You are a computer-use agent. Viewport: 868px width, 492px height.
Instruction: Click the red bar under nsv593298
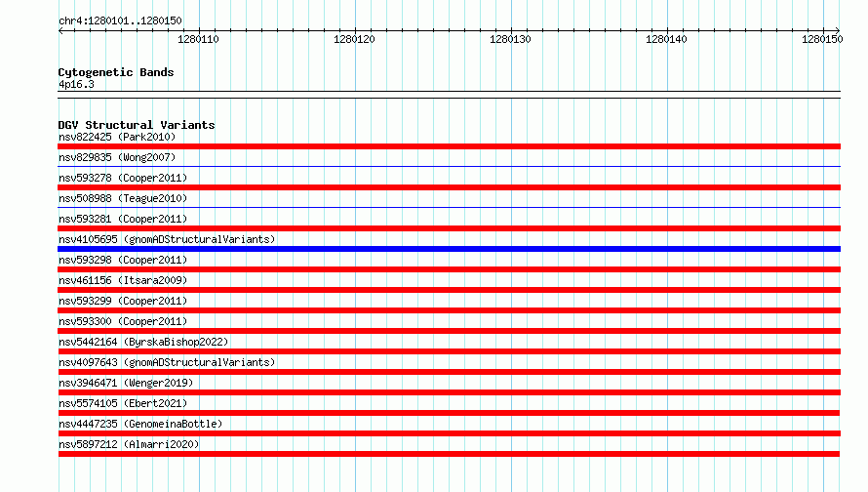click(449, 269)
